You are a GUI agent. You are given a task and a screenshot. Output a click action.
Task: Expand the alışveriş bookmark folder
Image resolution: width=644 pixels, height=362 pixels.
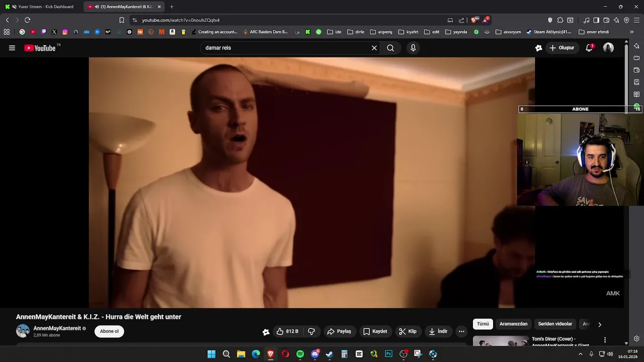[381, 32]
